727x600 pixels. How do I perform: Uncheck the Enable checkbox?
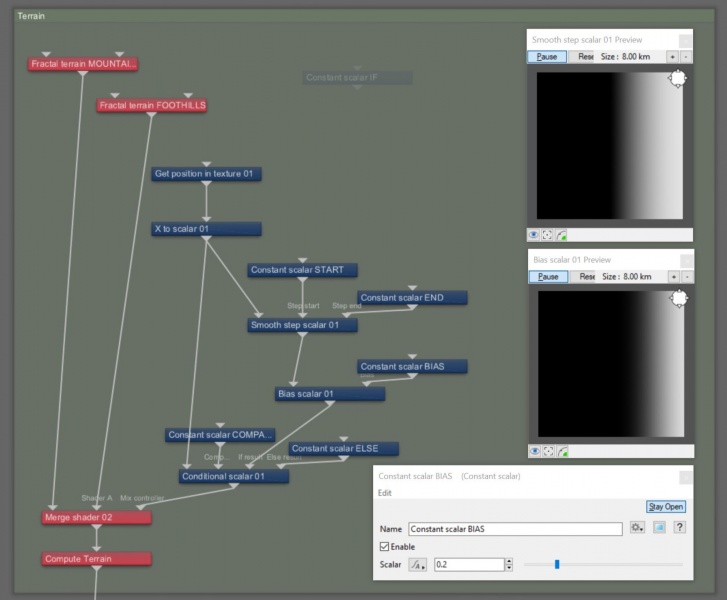coord(384,547)
